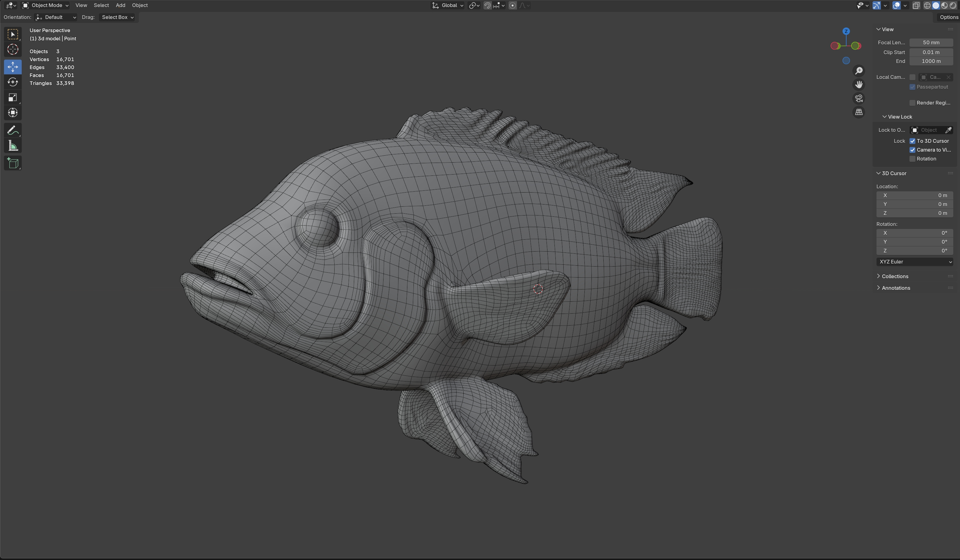Expand the Collections panel
This screenshot has width=960, height=560.
(895, 276)
